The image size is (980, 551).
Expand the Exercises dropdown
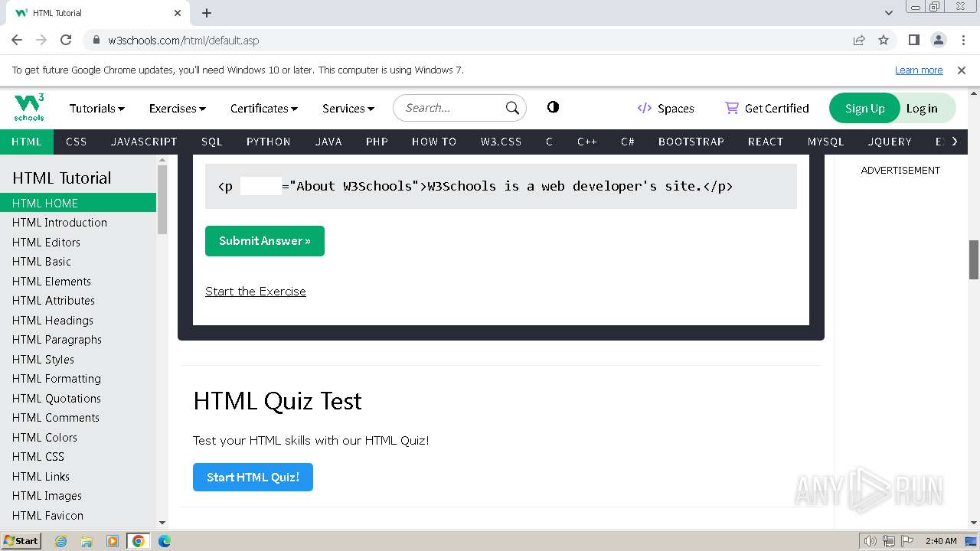(x=178, y=108)
